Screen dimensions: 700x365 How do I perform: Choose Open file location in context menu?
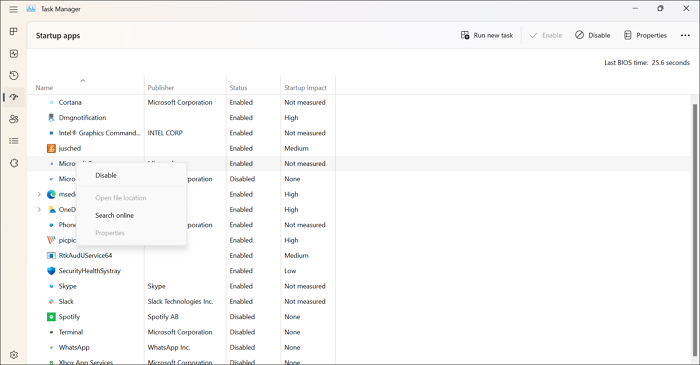click(131, 198)
